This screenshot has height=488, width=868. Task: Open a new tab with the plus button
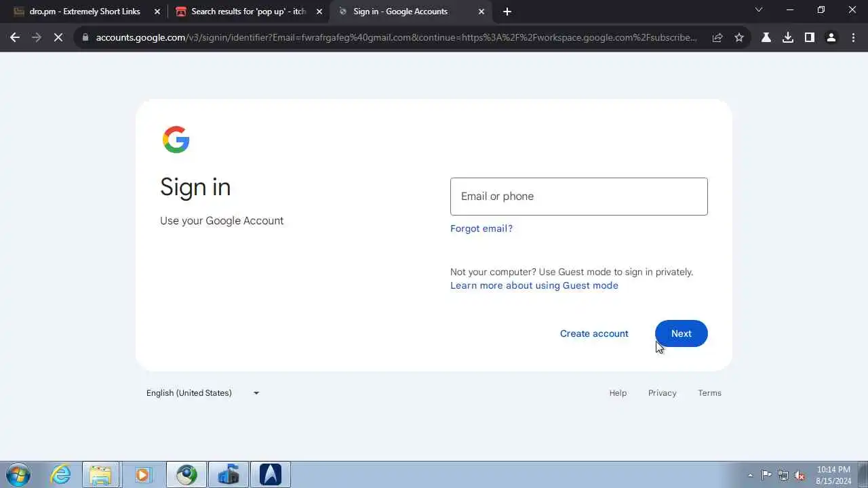(x=507, y=12)
